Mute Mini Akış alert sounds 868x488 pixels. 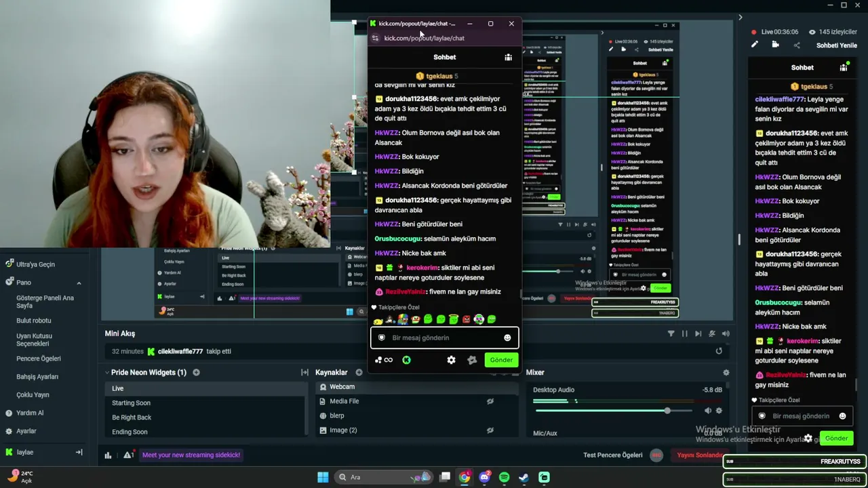[x=726, y=333]
